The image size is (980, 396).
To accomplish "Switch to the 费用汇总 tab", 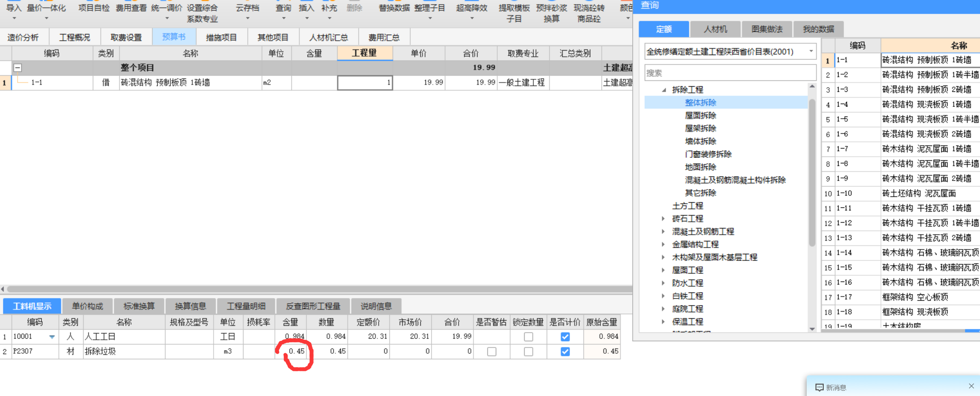I will click(384, 37).
